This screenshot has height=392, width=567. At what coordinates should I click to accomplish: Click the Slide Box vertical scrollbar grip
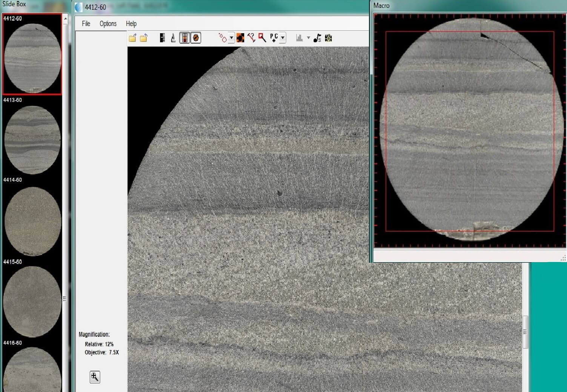65,299
